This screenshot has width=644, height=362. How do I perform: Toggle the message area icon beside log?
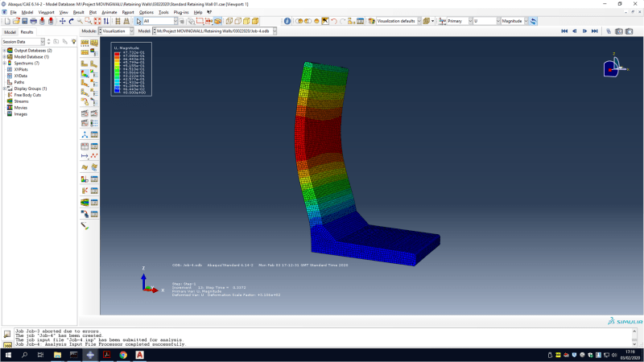tap(7, 334)
